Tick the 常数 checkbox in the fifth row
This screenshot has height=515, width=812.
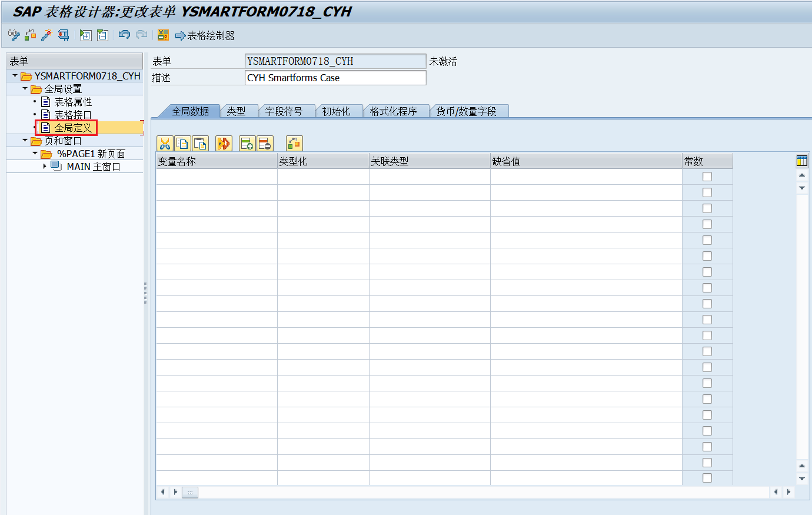[x=707, y=240]
